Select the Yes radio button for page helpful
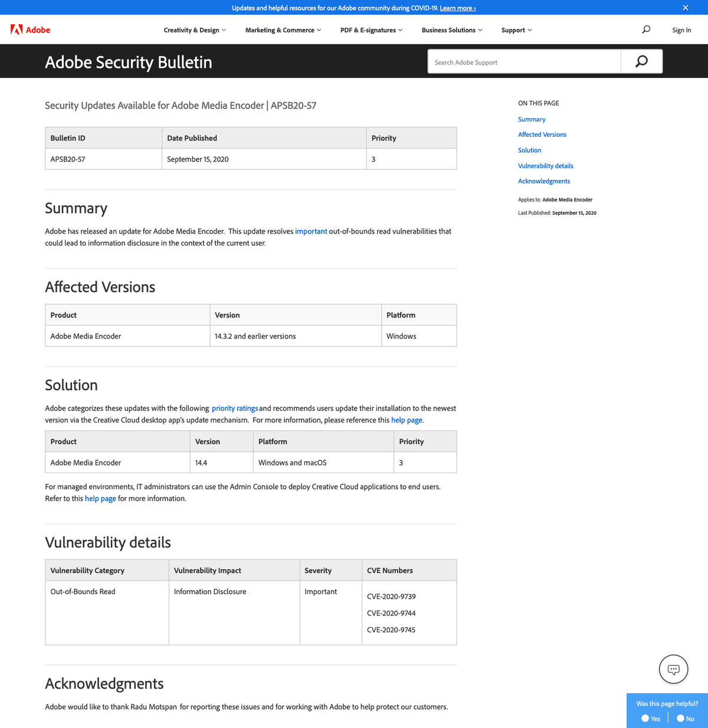 (645, 718)
